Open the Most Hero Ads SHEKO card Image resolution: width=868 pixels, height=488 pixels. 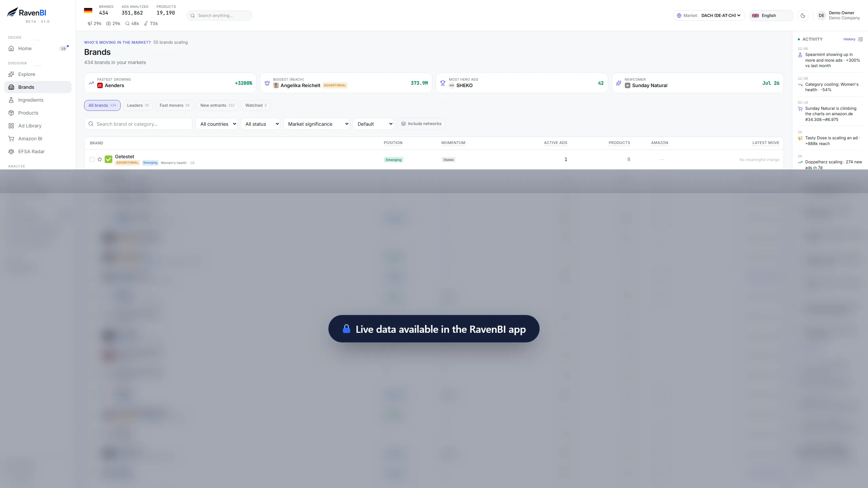pyautogui.click(x=522, y=83)
